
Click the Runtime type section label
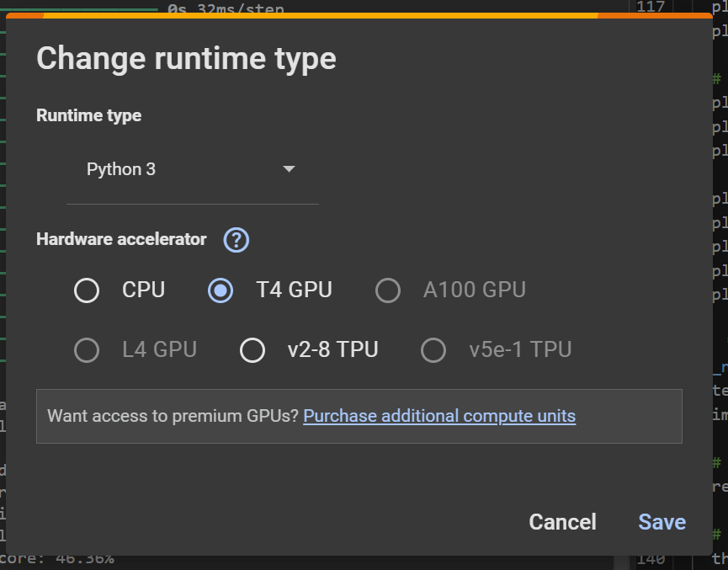pyautogui.click(x=88, y=115)
